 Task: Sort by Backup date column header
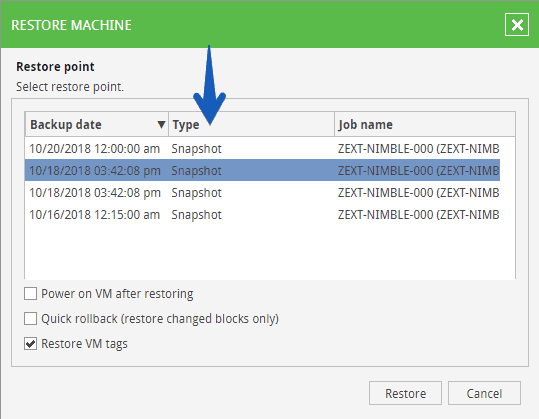(97, 124)
